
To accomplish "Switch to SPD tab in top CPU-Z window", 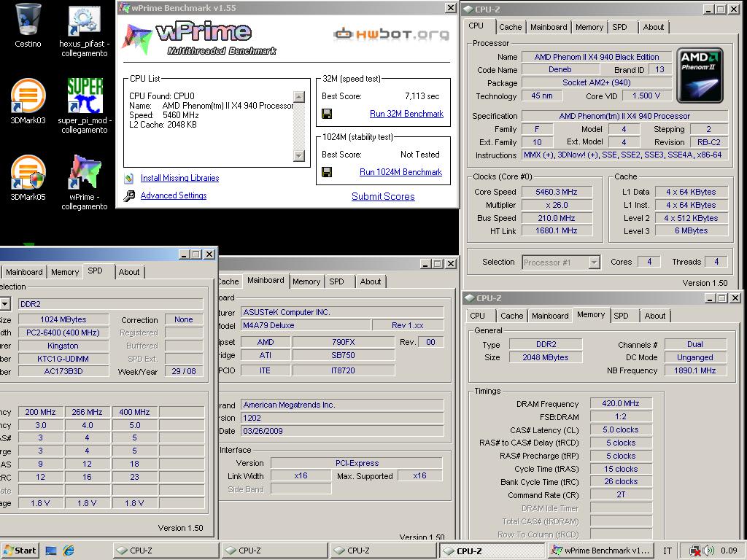I will [619, 27].
